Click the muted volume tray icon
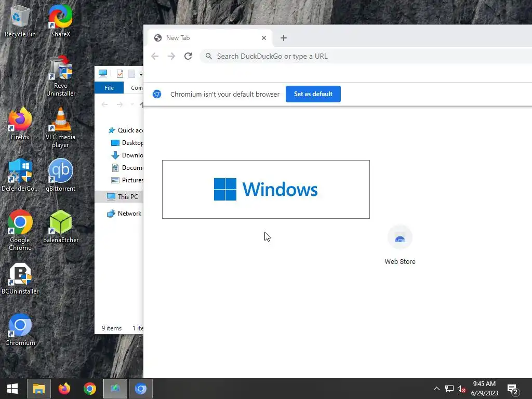The image size is (532, 399). coord(461,389)
